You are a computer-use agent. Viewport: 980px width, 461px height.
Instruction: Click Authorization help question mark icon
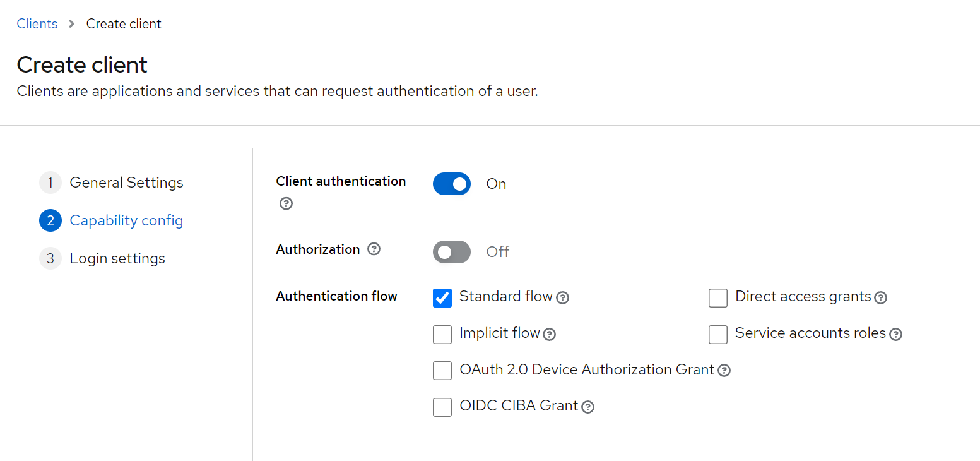point(374,249)
